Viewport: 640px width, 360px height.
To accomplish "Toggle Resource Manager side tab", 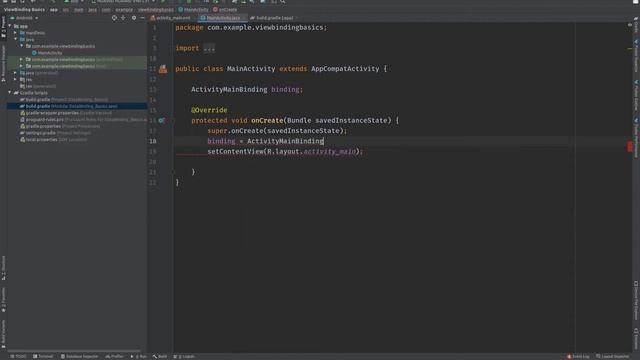I will tap(3, 63).
